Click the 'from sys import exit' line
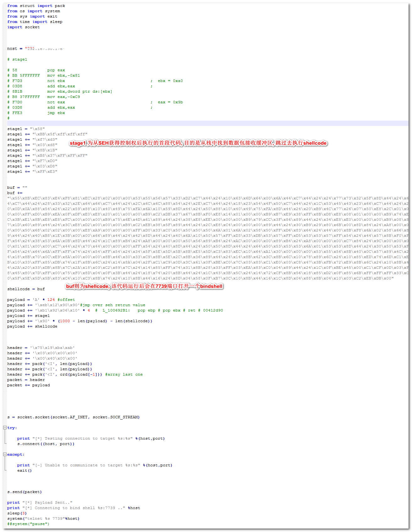The image size is (412, 532). pyautogui.click(x=32, y=16)
